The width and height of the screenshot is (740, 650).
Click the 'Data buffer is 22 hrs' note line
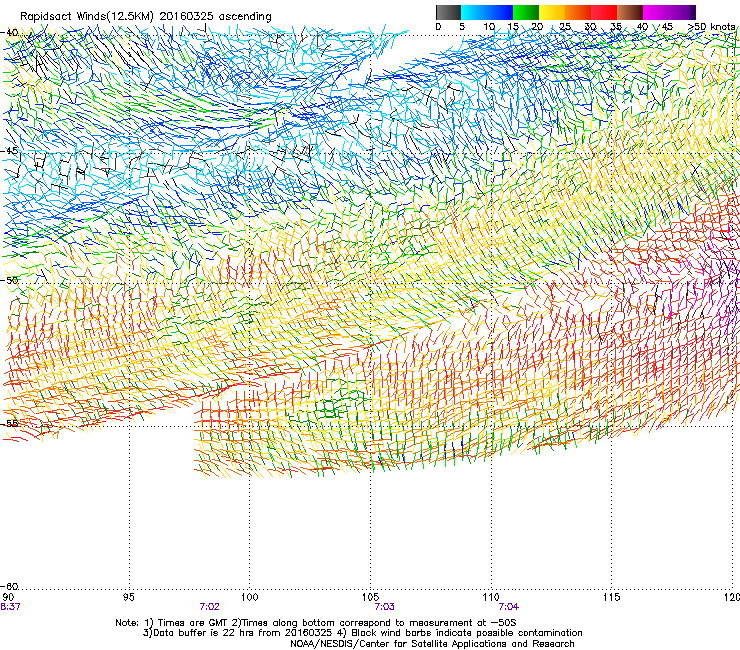[x=362, y=633]
